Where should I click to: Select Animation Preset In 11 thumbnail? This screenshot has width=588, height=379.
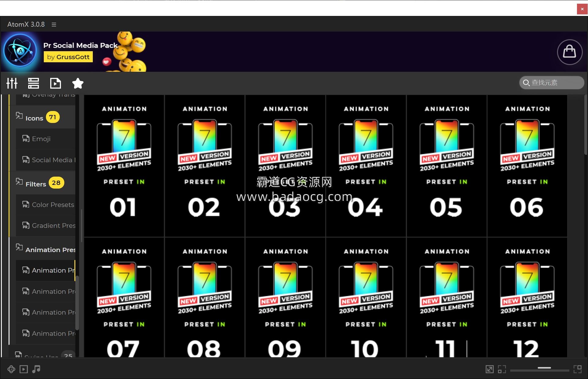[447, 297]
